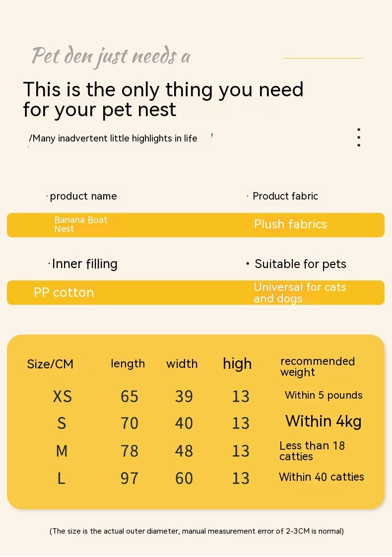Click the three vertical dots icon
Viewport: 392px width, 557px height.
tap(358, 138)
